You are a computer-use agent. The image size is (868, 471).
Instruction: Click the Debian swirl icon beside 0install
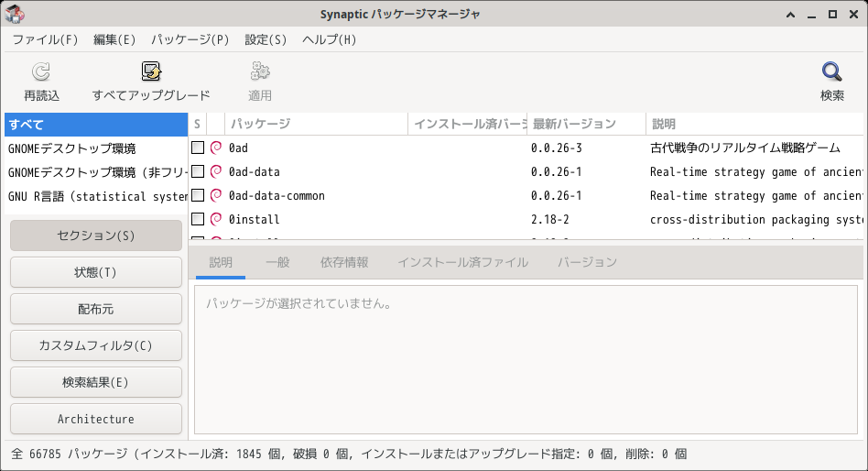(216, 219)
